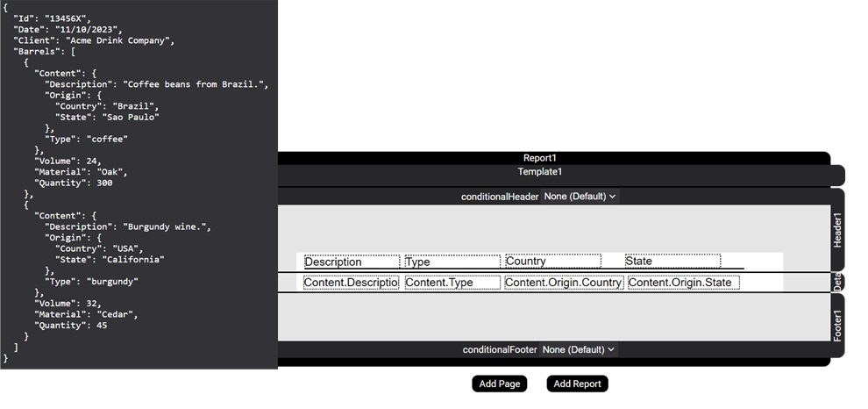
Task: Select the Report1 title bar
Action: click(x=540, y=158)
